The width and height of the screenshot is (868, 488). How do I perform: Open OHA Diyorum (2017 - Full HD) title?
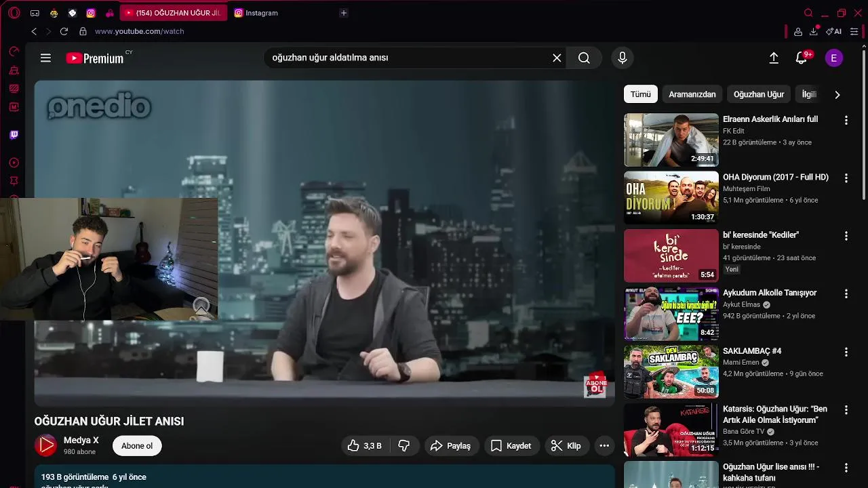(776, 177)
